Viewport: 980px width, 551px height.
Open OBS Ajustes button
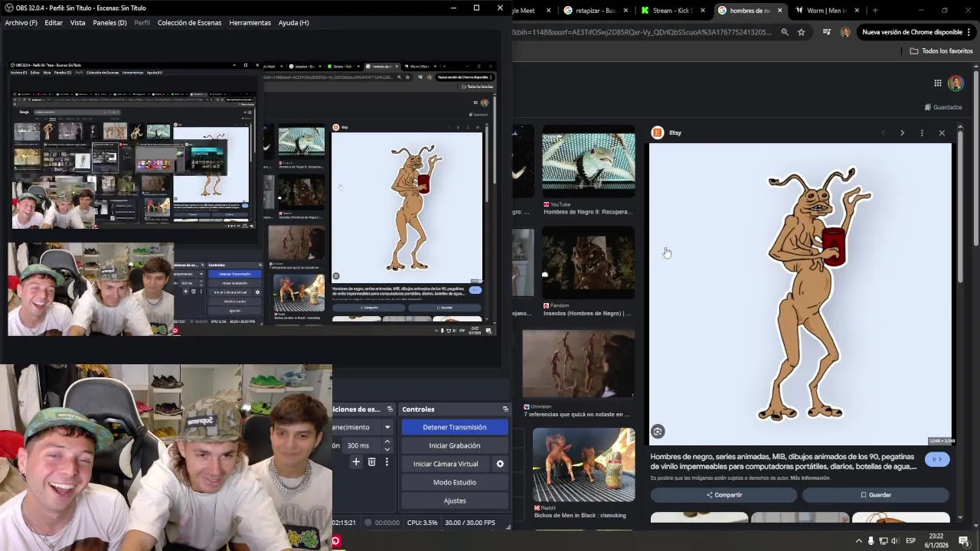[x=455, y=500]
